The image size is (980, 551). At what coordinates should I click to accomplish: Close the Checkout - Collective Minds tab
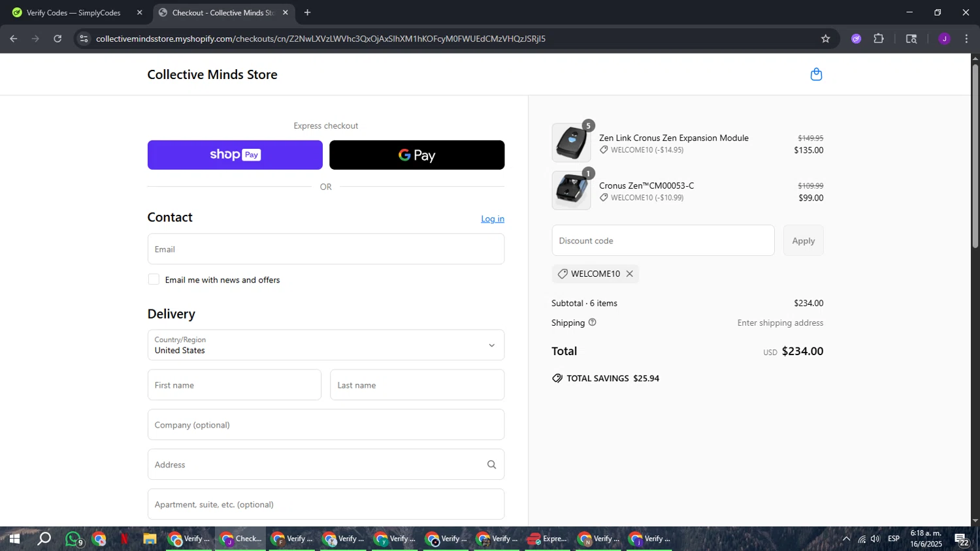286,12
